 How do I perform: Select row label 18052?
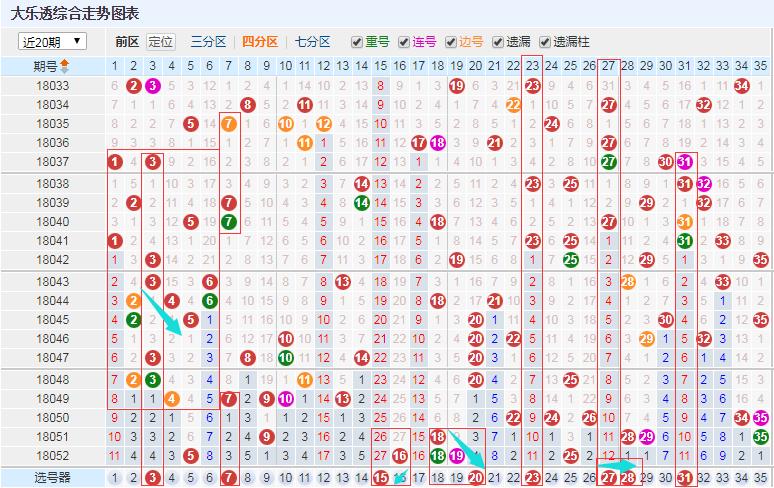(53, 456)
